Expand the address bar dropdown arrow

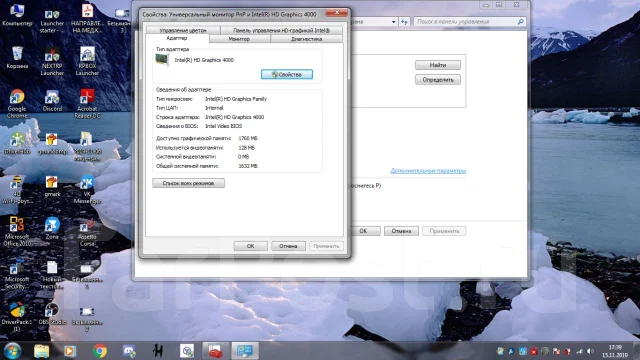(x=393, y=22)
